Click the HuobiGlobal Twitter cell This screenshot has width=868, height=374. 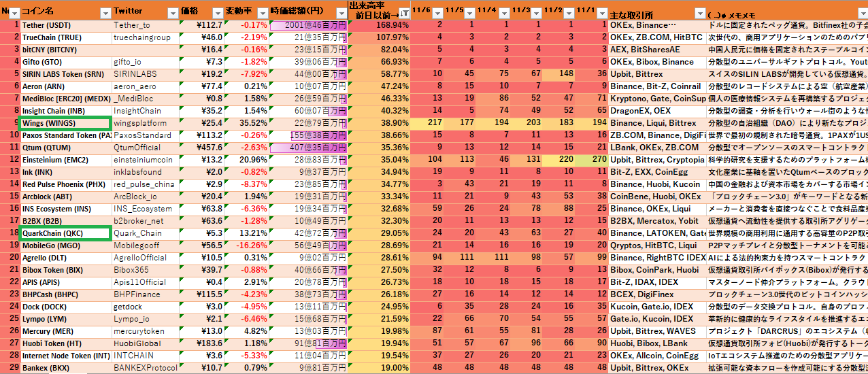[145, 343]
